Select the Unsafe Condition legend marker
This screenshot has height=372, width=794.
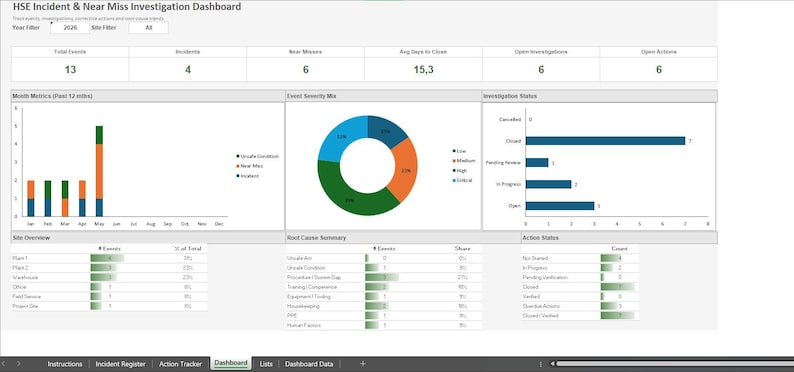pos(237,156)
